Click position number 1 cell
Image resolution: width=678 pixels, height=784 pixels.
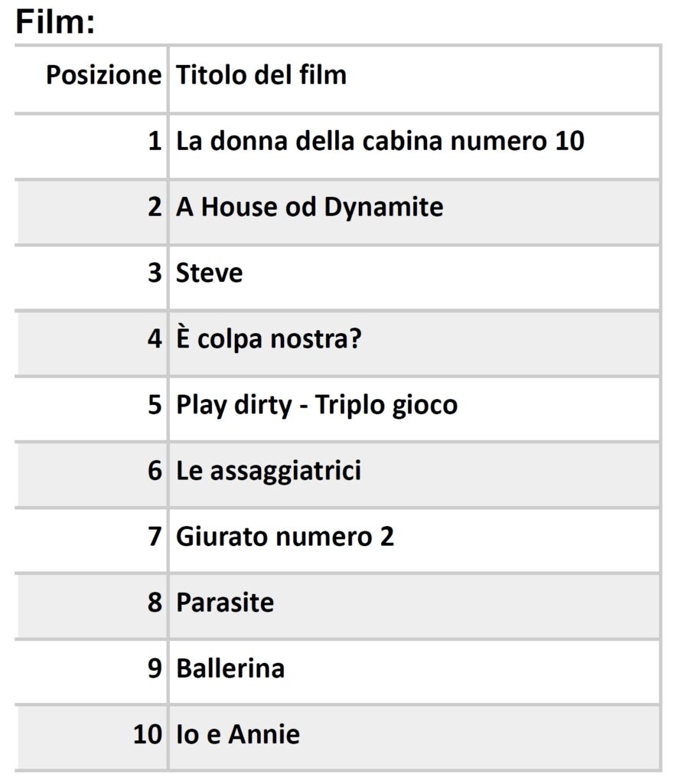(155, 142)
